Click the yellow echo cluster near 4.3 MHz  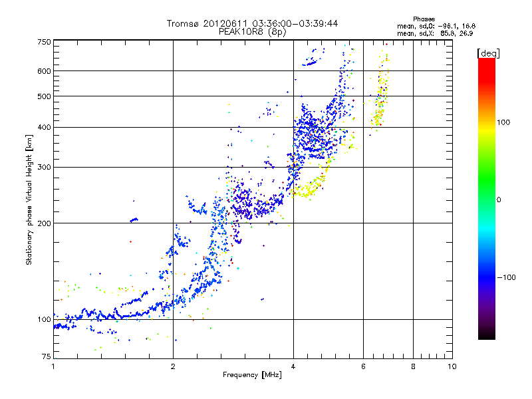[x=308, y=190]
